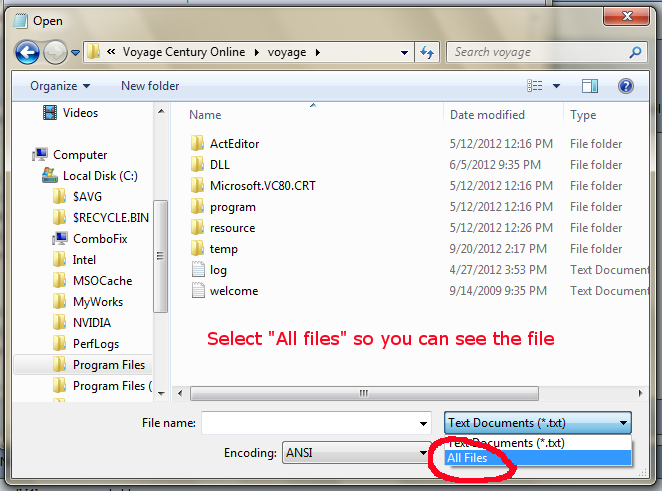Image resolution: width=662 pixels, height=491 pixels.
Task: Click the voyage breadcrumb segment
Action: coord(287,52)
